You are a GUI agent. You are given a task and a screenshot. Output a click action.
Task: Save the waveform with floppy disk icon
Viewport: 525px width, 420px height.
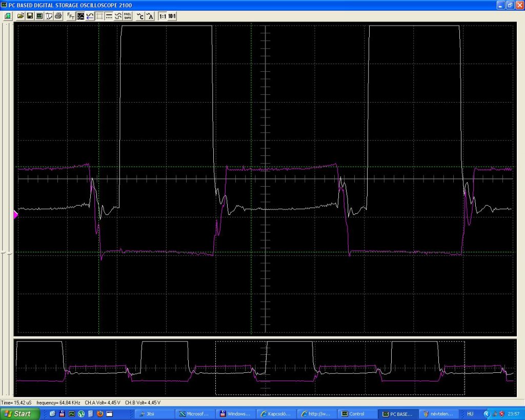tap(30, 16)
